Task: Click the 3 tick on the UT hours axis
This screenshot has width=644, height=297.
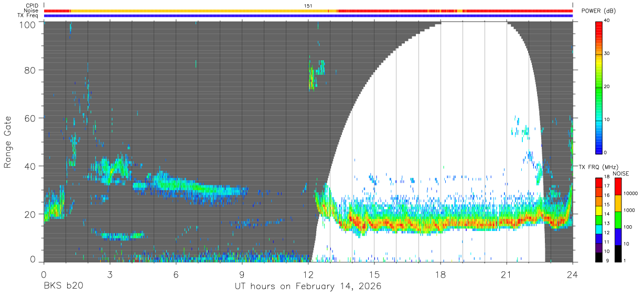Action: click(110, 274)
